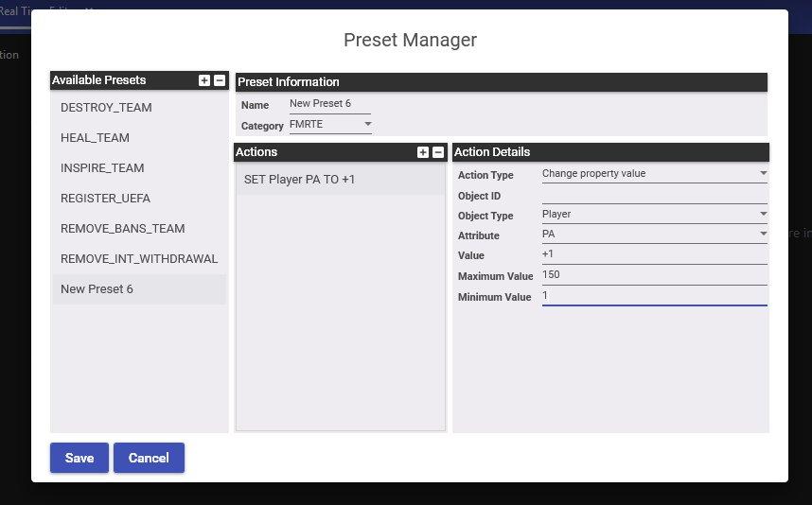Viewport: 812px width, 505px height.
Task: Add a new preset with plus icon
Action: pos(204,80)
